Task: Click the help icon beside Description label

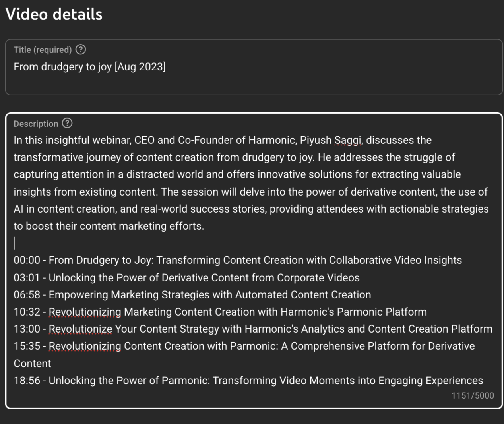Action: pos(67,123)
